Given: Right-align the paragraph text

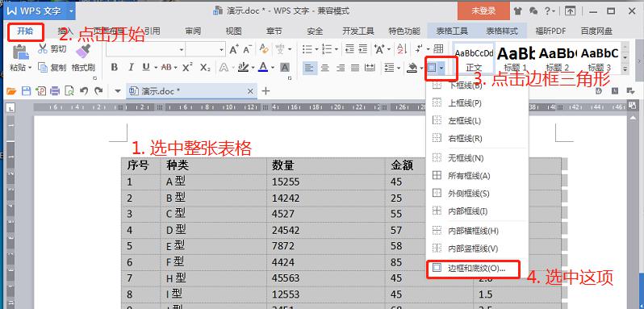Looking at the screenshot, I should [x=340, y=68].
